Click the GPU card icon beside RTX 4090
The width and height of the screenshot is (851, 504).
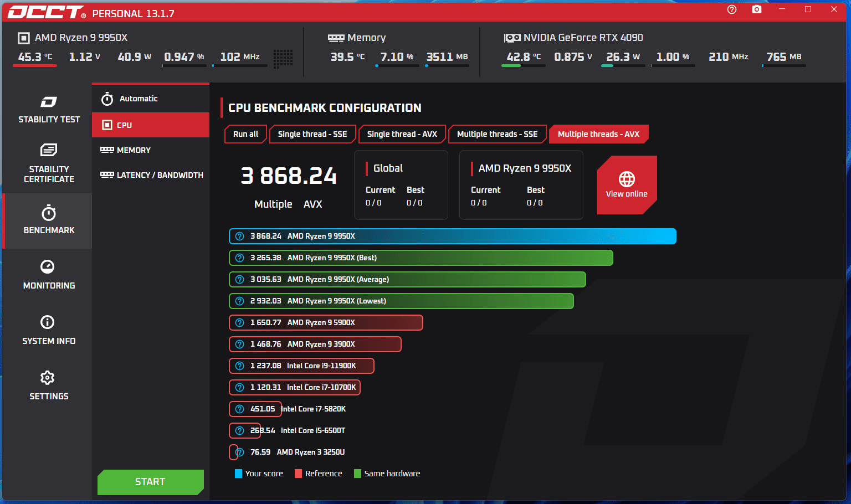(x=512, y=38)
